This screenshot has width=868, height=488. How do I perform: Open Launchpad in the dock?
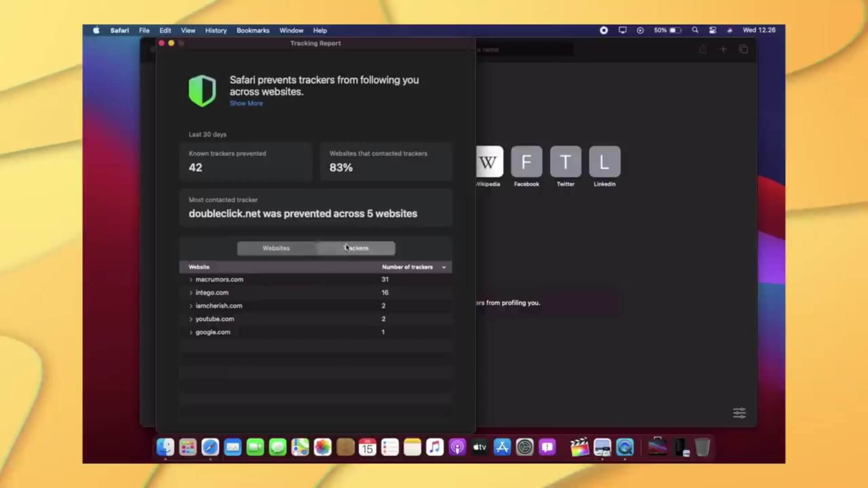pyautogui.click(x=188, y=447)
